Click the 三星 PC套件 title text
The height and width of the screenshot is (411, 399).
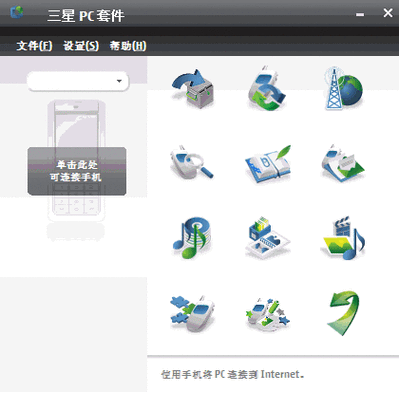point(86,15)
